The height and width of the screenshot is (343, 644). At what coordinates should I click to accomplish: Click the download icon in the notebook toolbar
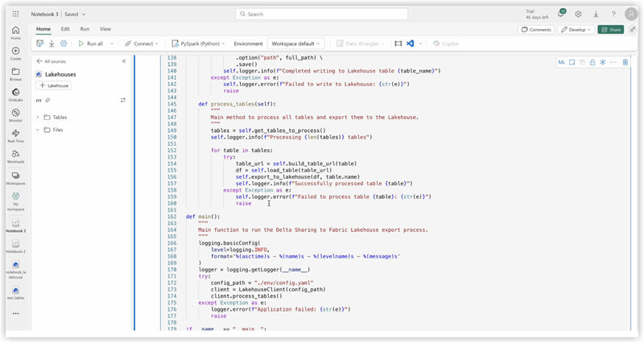tap(52, 43)
